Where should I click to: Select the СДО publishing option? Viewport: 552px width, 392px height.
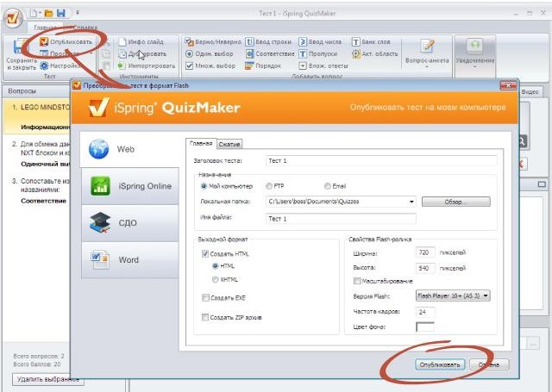(x=130, y=223)
